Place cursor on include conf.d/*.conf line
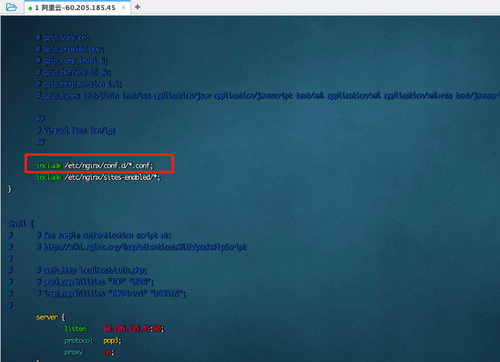The width and height of the screenshot is (500, 362). 95,165
